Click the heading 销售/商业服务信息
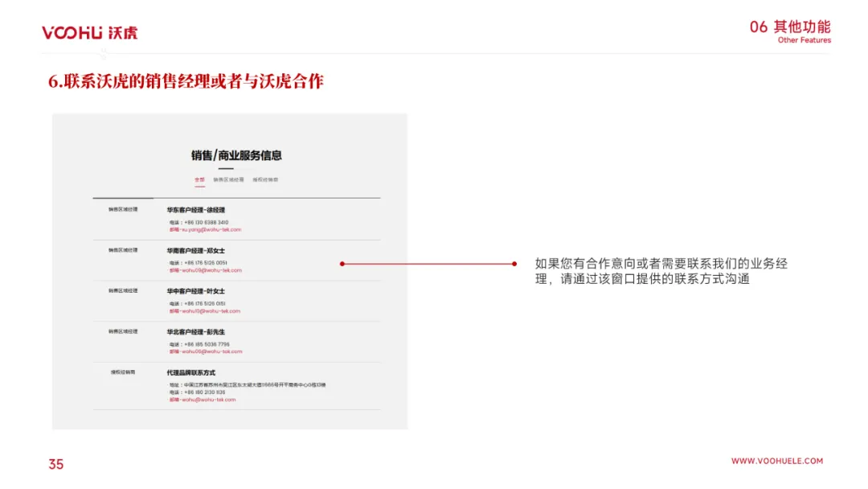Screen dimensions: 868x489 tap(236, 155)
